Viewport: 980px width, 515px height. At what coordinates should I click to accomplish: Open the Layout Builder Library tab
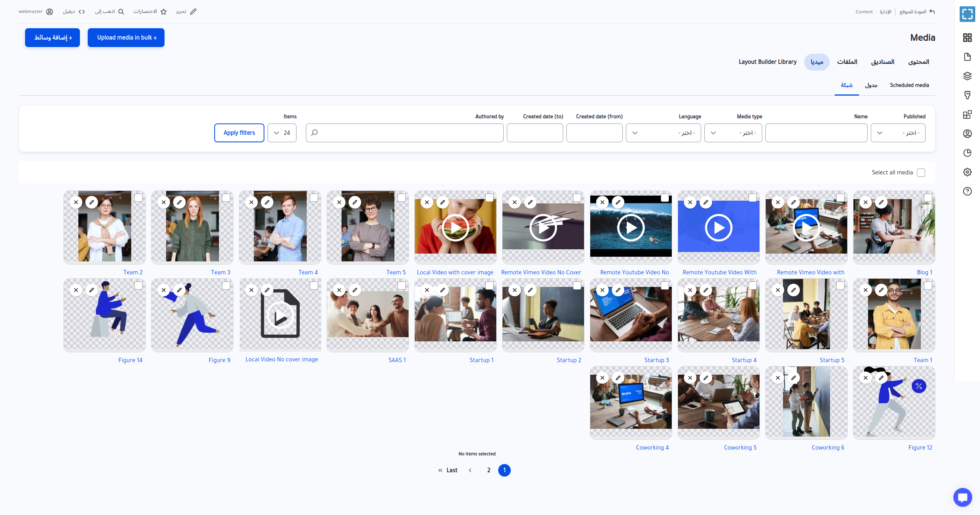click(x=767, y=62)
